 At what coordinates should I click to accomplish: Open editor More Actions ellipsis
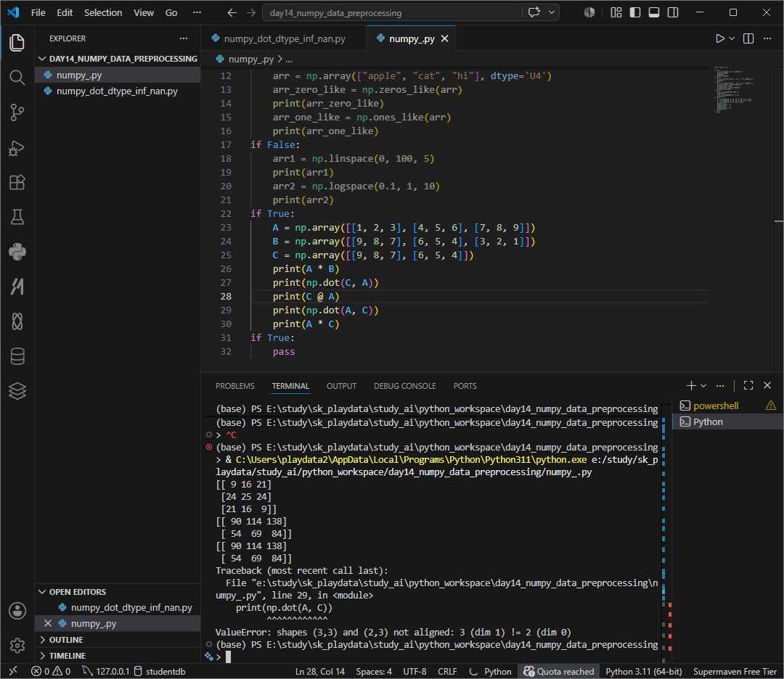pyautogui.click(x=767, y=38)
